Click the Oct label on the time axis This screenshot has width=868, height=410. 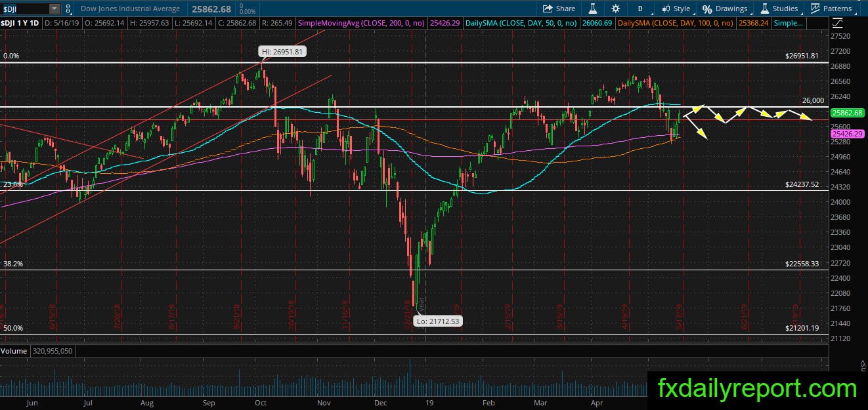(260, 404)
